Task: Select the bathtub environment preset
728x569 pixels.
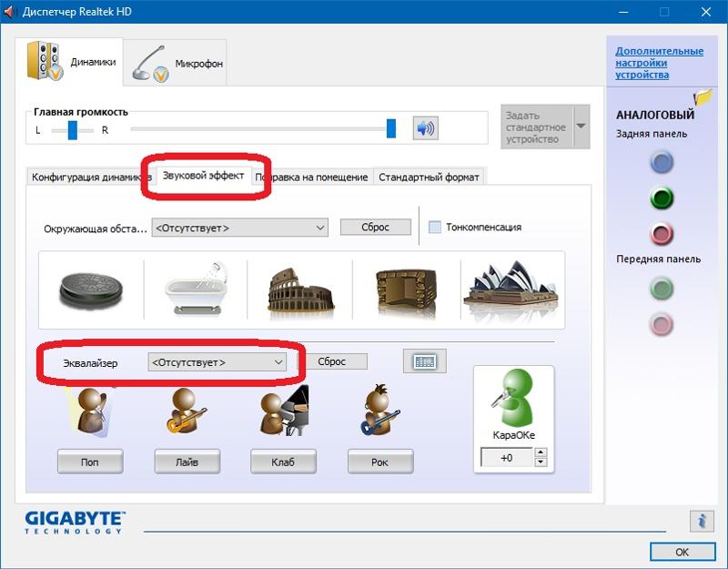Action: [197, 289]
